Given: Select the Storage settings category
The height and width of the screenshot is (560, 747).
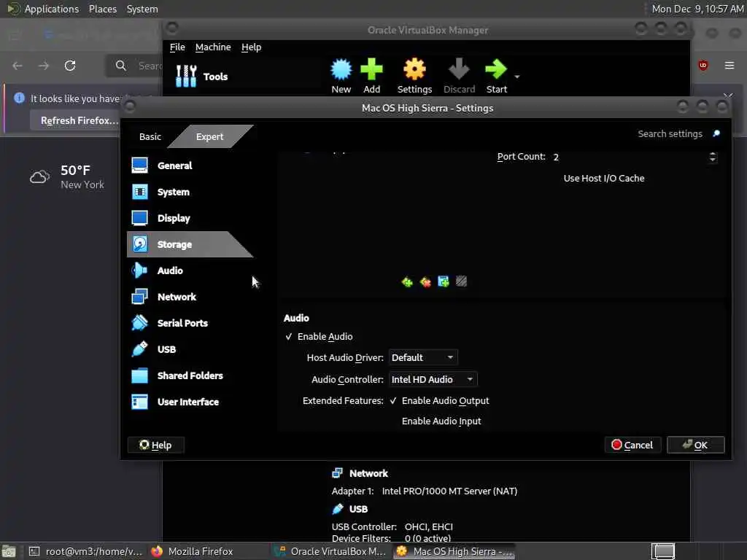Looking at the screenshot, I should tap(190, 244).
